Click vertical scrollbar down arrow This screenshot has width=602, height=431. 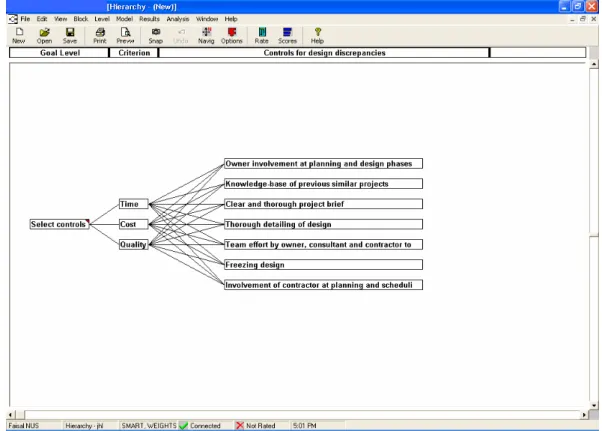(594, 405)
